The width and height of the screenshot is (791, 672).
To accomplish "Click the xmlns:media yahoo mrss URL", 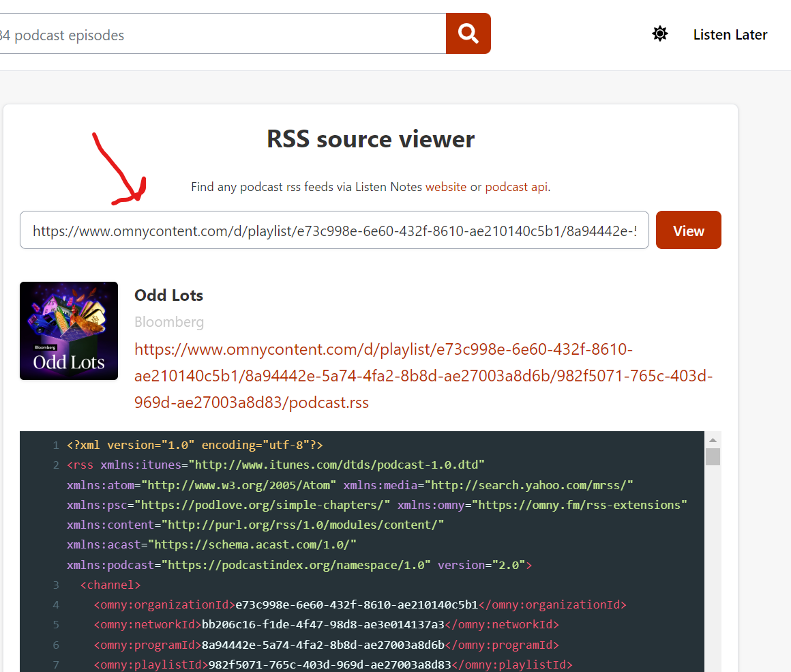I will point(528,485).
